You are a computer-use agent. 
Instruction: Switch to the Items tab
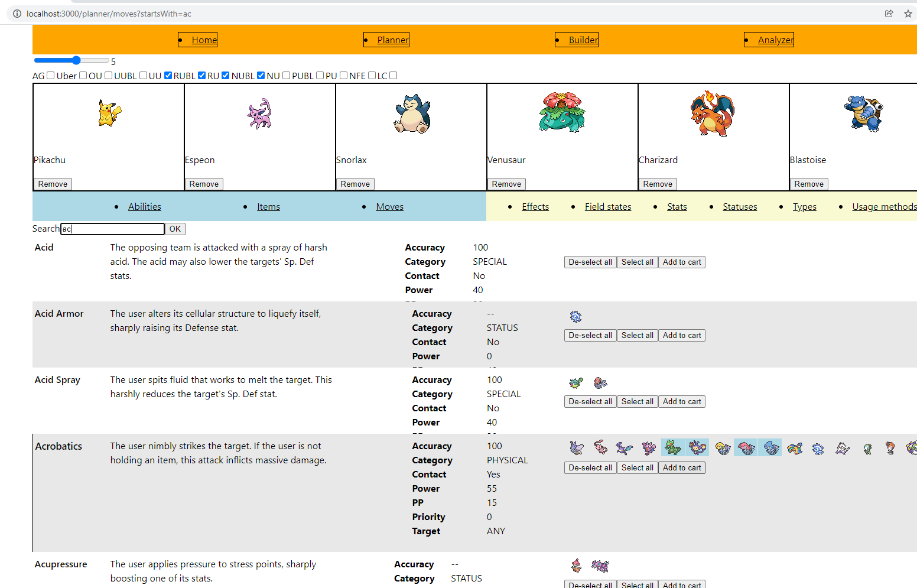[268, 206]
